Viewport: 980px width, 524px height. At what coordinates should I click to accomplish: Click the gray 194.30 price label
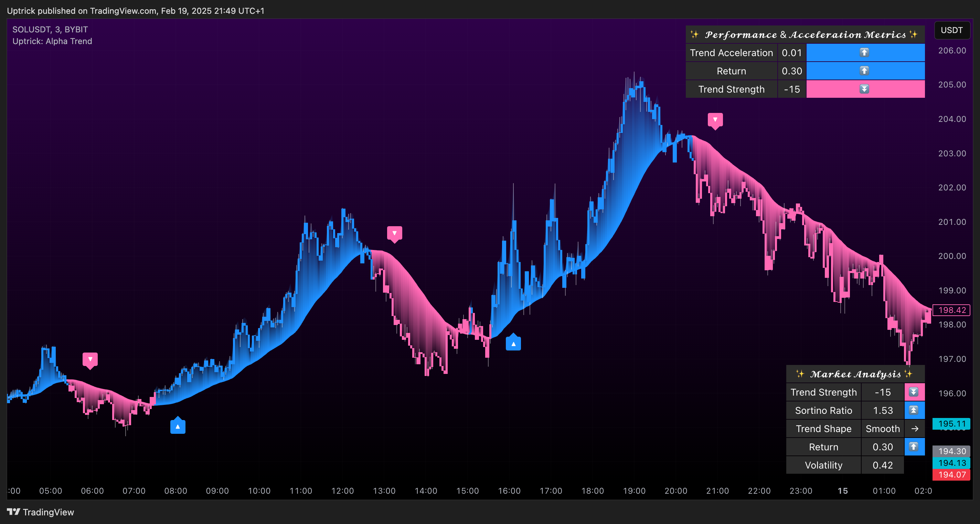[x=951, y=451]
